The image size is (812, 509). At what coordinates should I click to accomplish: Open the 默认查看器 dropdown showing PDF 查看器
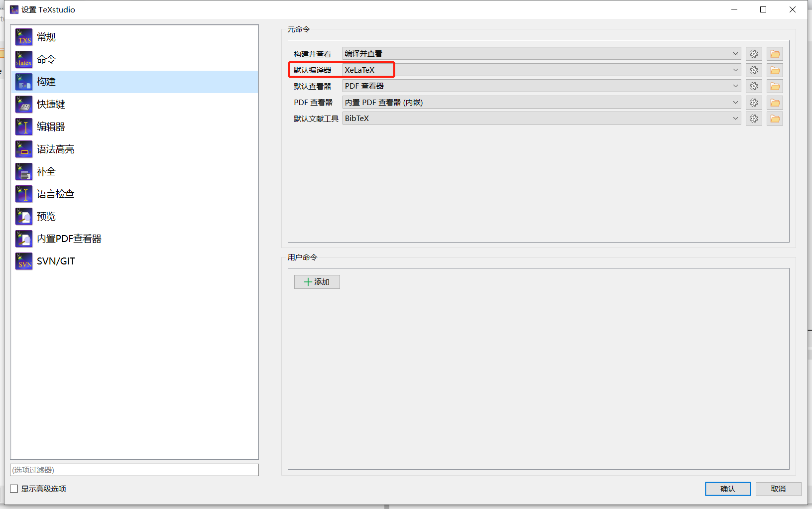click(542, 86)
